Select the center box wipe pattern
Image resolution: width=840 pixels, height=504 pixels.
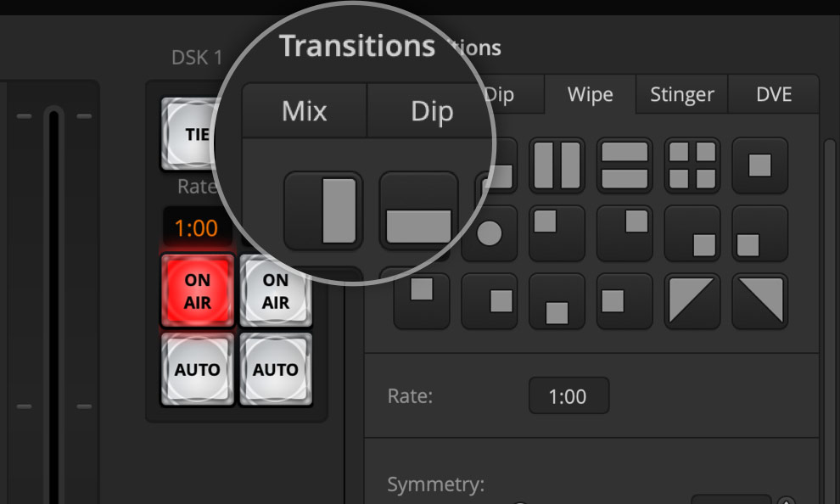click(759, 166)
